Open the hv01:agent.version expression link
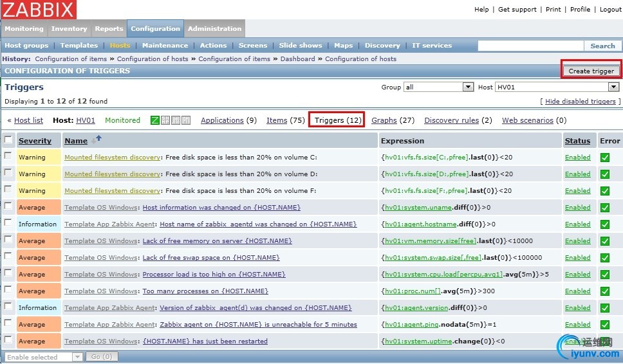 (416, 307)
